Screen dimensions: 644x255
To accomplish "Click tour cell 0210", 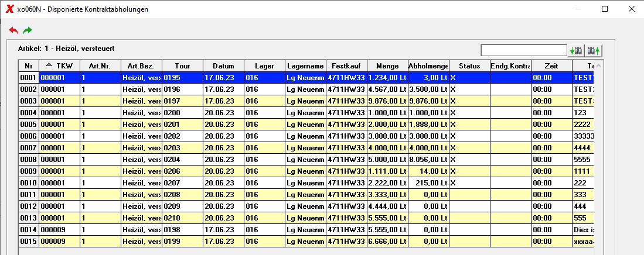I will click(183, 218).
